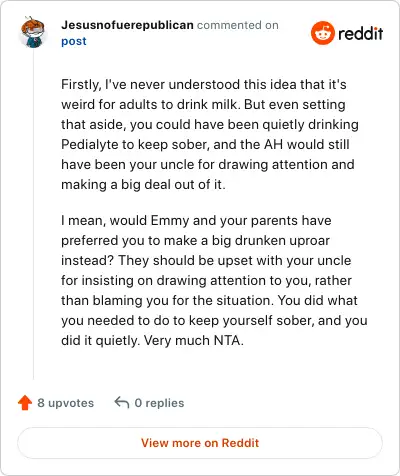The width and height of the screenshot is (400, 476).
Task: Click the paragraph starting 'Firstly, I've never understood'
Action: point(210,134)
